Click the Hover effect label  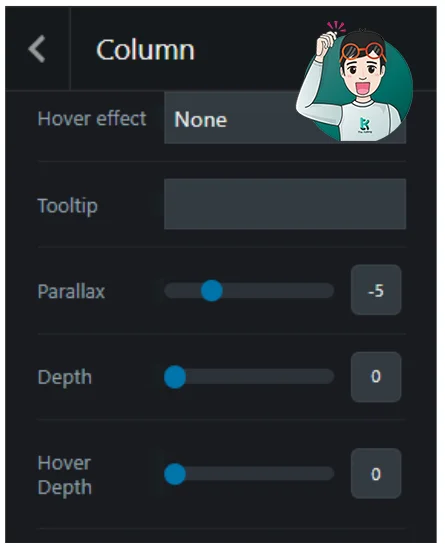(92, 119)
